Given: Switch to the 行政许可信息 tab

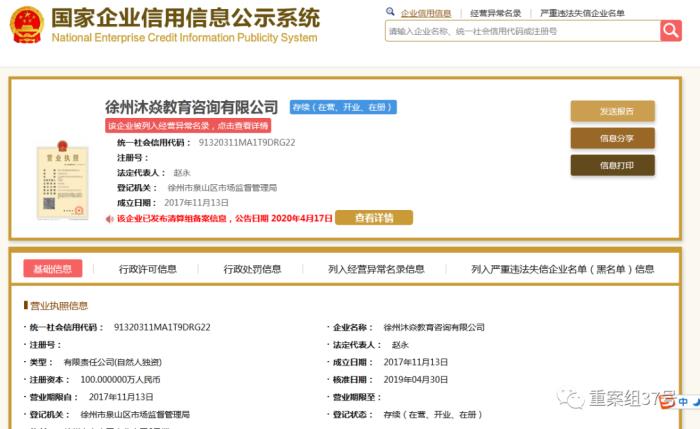Looking at the screenshot, I should [147, 269].
